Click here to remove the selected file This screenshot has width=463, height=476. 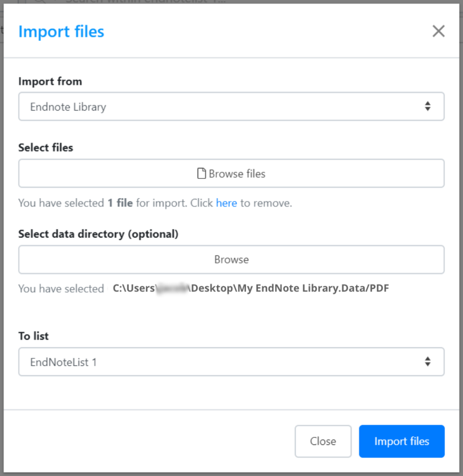tap(226, 203)
